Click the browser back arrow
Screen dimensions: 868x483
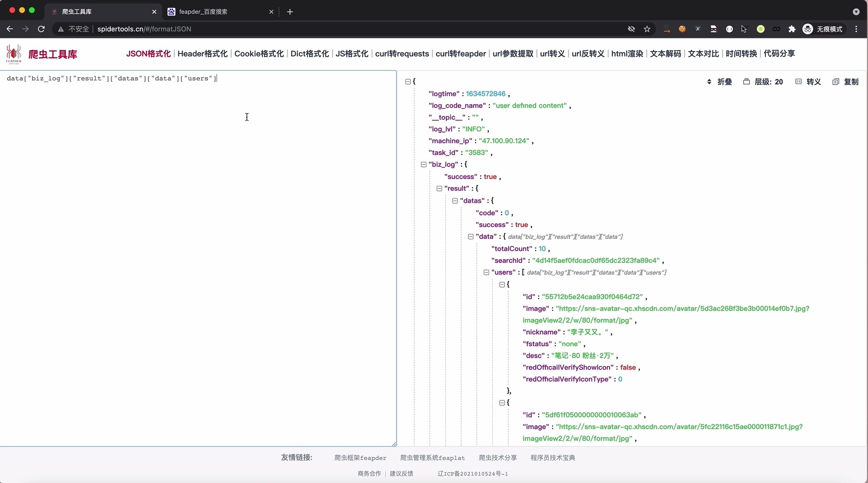pyautogui.click(x=9, y=29)
